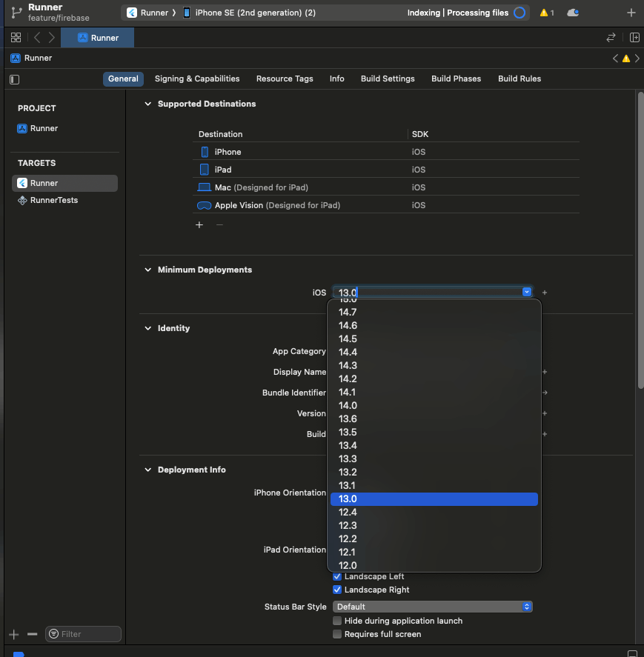Click the plus next to the Build field
The image size is (644, 657).
point(545,434)
